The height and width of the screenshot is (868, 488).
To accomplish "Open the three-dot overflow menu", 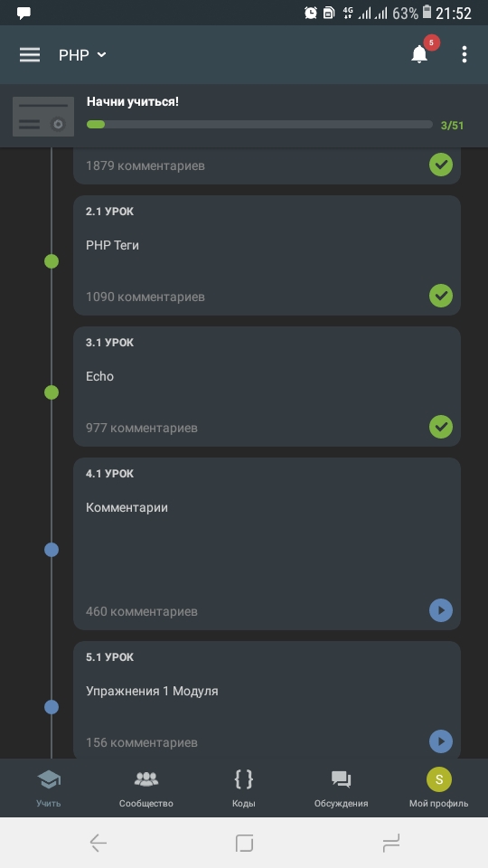I will [x=464, y=54].
